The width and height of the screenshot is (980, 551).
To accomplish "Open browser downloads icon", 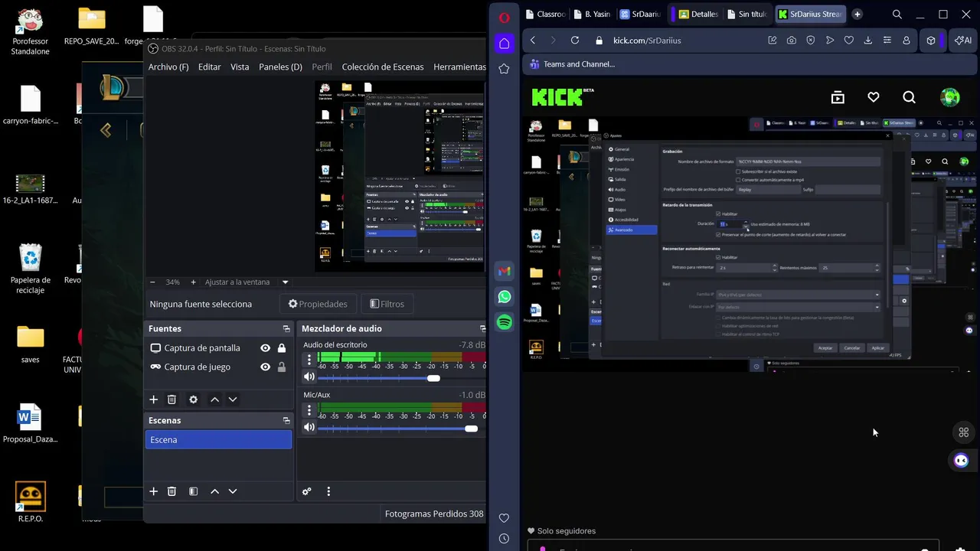I will pyautogui.click(x=868, y=41).
